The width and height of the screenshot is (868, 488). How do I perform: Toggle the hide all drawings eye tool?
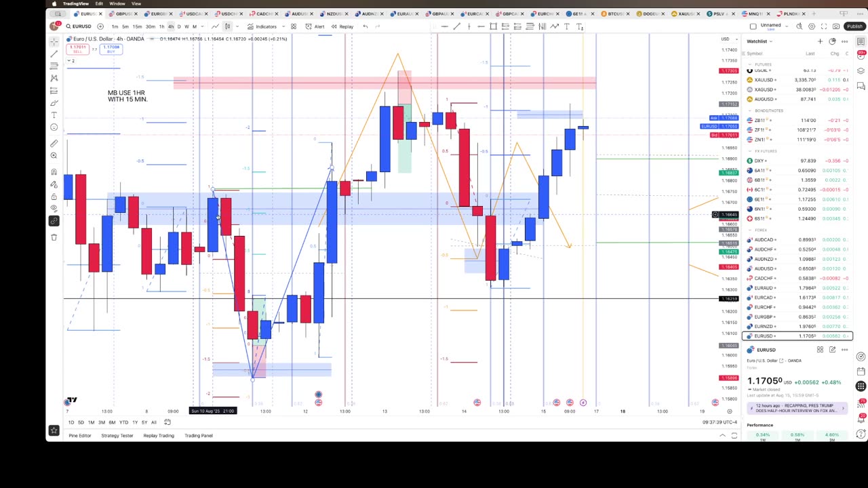pos(54,208)
